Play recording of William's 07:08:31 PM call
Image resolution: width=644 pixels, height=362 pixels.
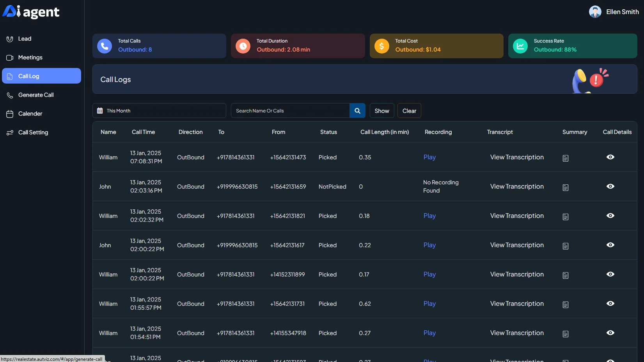click(x=429, y=157)
